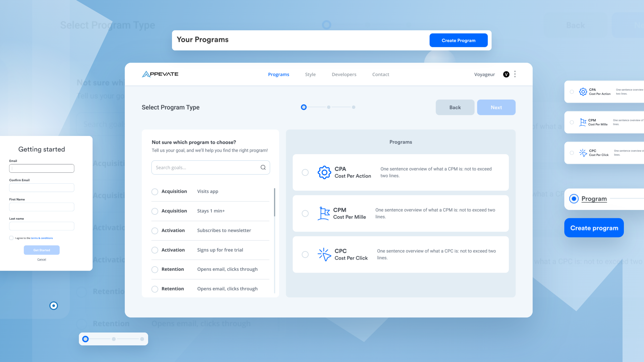The height and width of the screenshot is (362, 644).
Task: Click the first dot of the bottom step indicator card
Action: pos(85,339)
